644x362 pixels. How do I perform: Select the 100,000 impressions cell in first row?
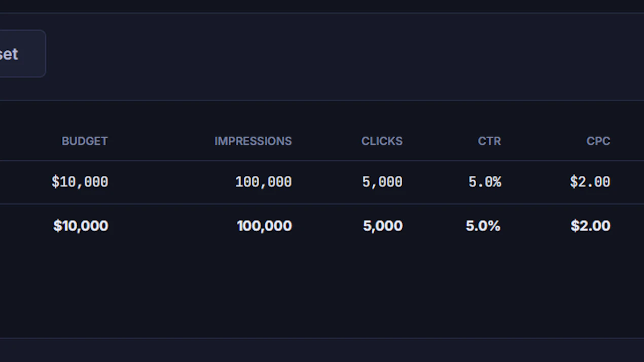coord(264,182)
